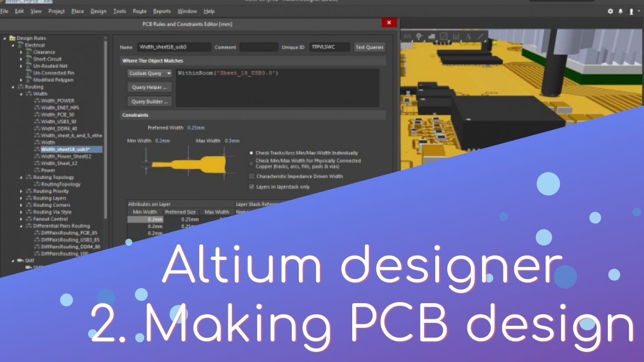Click the Test Queries button
Screen dimensions: 644x362
pyautogui.click(x=369, y=47)
